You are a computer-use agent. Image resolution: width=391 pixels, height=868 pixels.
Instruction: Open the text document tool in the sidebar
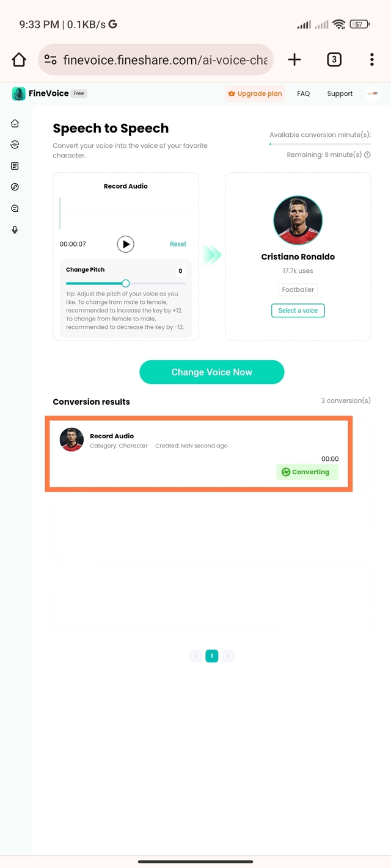coord(15,166)
